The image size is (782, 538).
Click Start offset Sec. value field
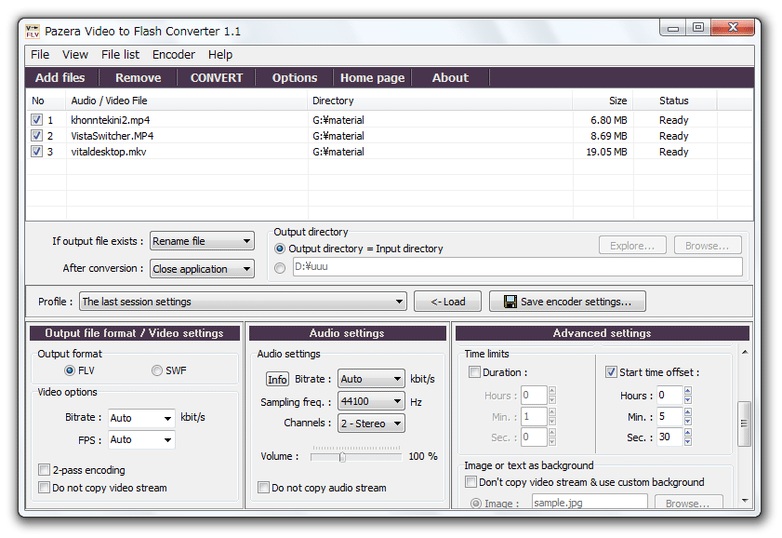[x=669, y=437]
